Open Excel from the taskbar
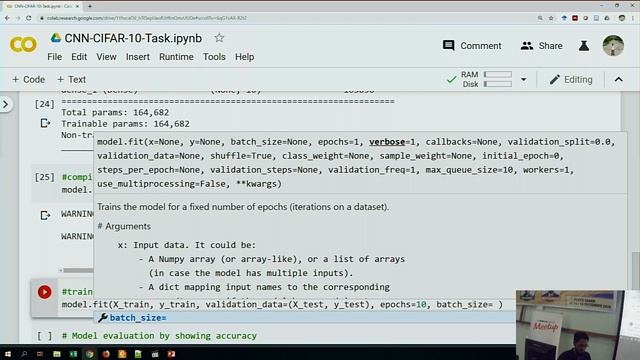 73,354
